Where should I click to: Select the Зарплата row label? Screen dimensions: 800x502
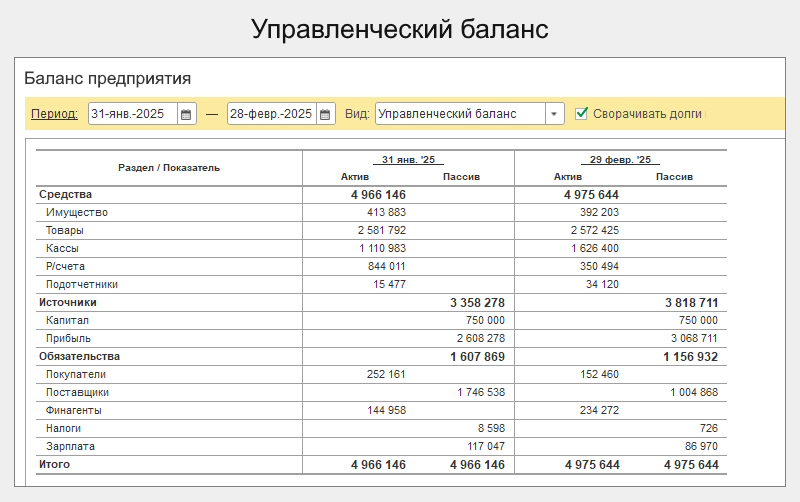click(x=71, y=446)
